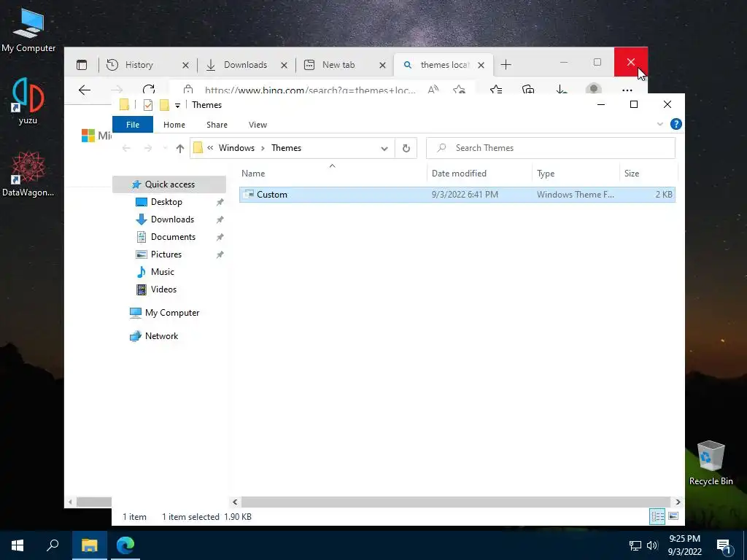
Task: Open the address bar path history dropdown
Action: pos(384,148)
